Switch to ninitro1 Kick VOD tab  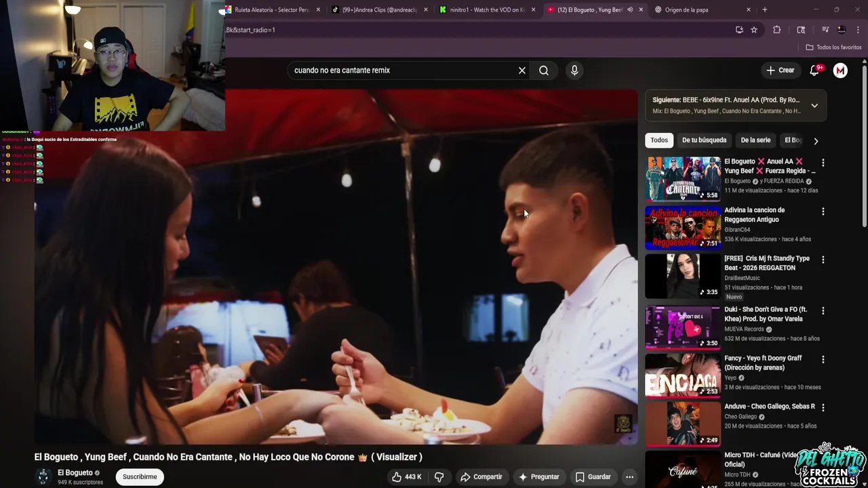click(486, 9)
